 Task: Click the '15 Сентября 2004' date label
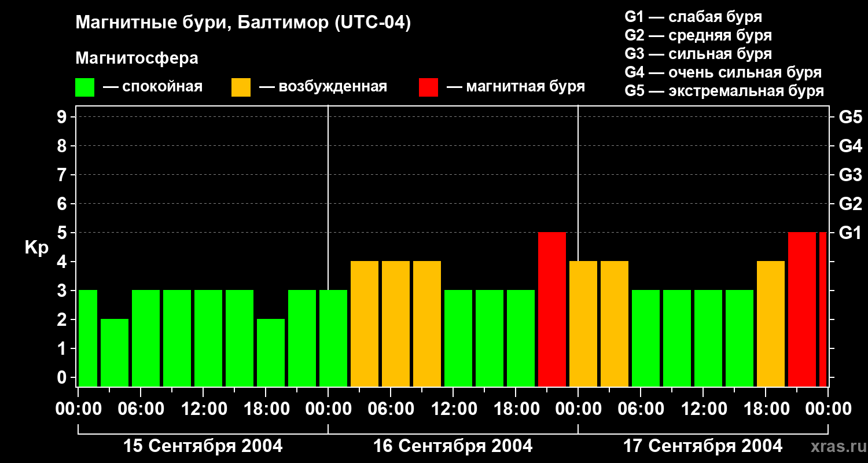pos(203,446)
